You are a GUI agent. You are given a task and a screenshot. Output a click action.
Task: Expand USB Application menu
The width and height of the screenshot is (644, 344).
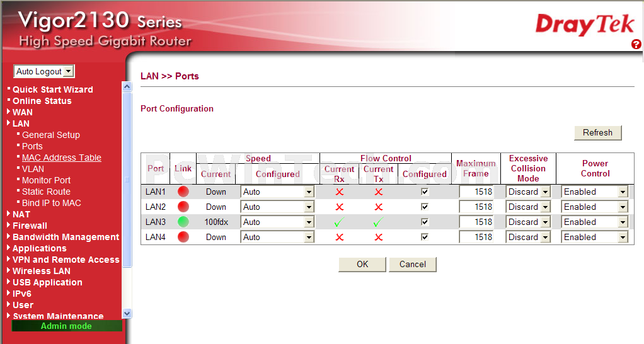click(47, 282)
